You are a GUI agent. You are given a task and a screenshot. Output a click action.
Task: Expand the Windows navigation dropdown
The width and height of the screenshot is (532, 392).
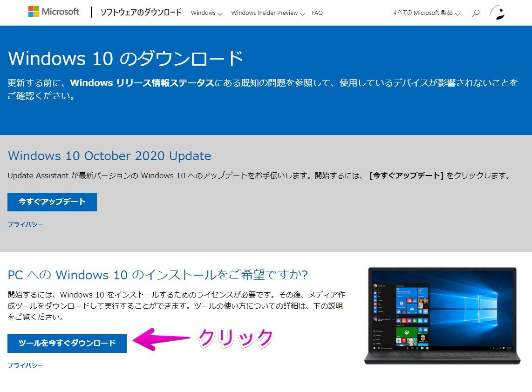tap(206, 13)
